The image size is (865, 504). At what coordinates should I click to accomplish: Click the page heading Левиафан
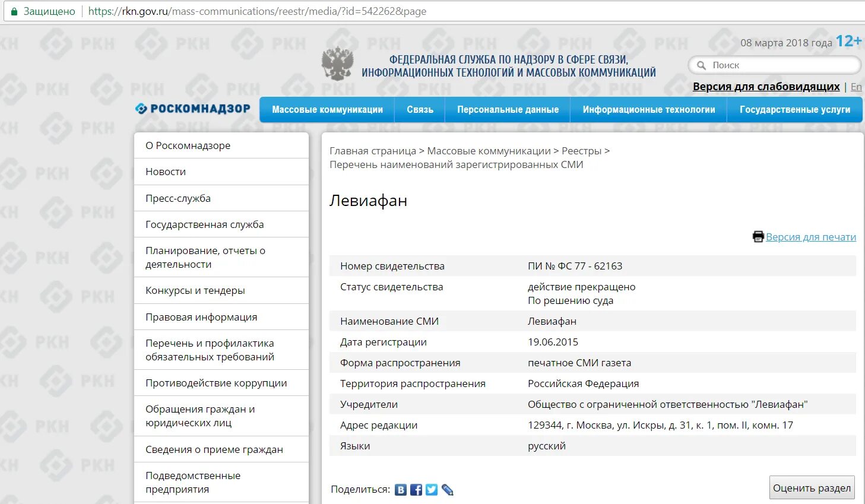click(x=368, y=201)
